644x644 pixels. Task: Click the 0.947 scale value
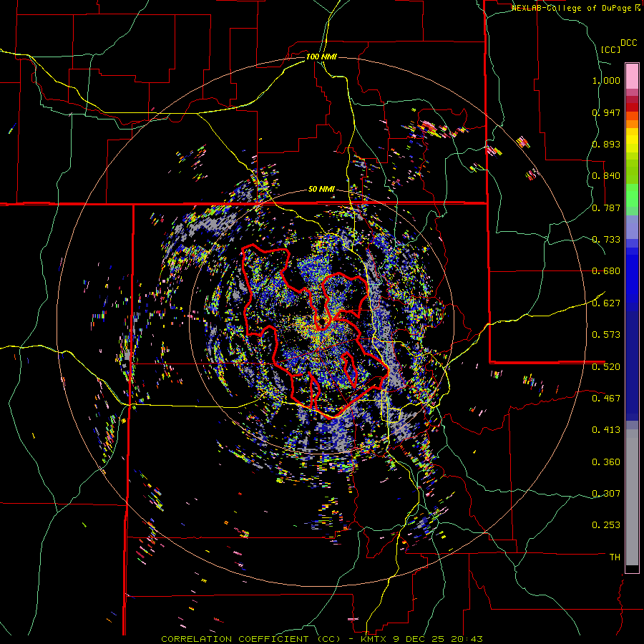coord(606,112)
